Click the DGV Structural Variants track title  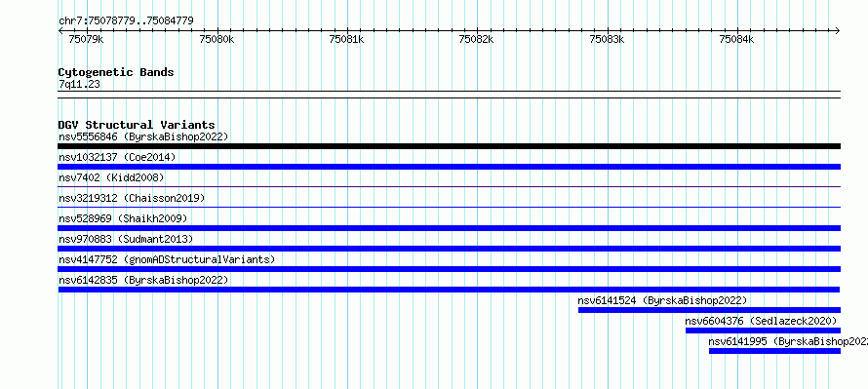pyautogui.click(x=137, y=125)
